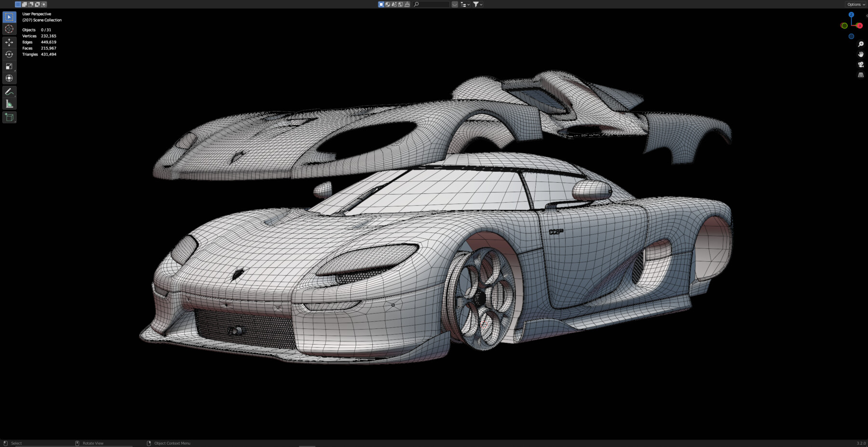Image resolution: width=868 pixels, height=447 pixels.
Task: Click the 'Rotate View' status bar hint
Action: (x=93, y=443)
